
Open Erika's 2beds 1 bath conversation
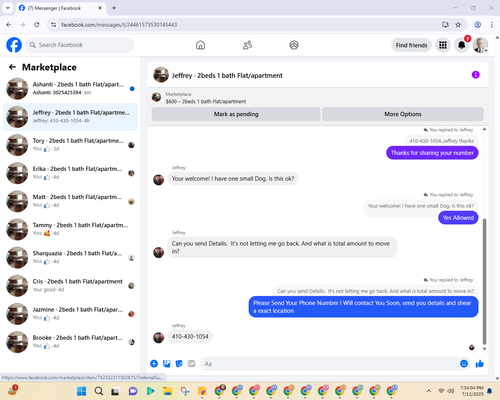pyautogui.click(x=70, y=173)
